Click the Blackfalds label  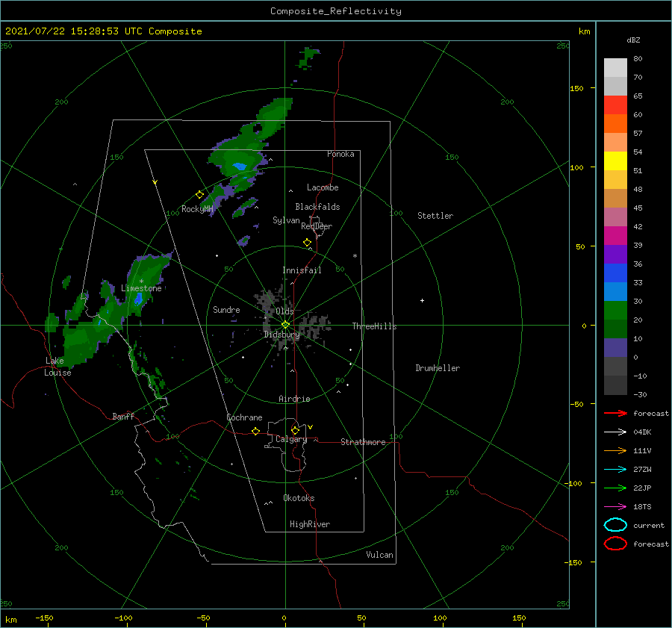coord(317,207)
